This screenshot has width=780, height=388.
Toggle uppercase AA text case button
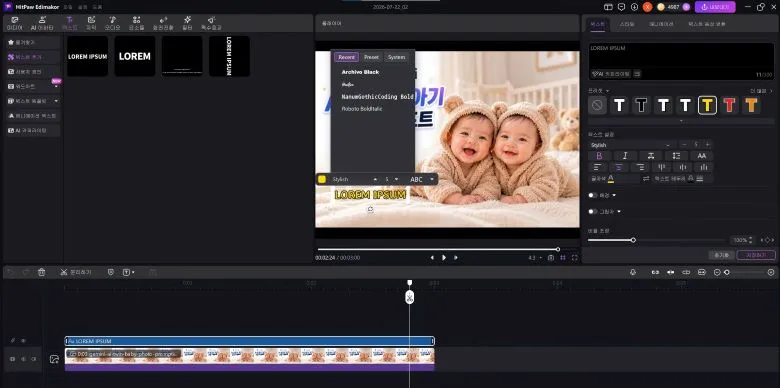coord(701,156)
